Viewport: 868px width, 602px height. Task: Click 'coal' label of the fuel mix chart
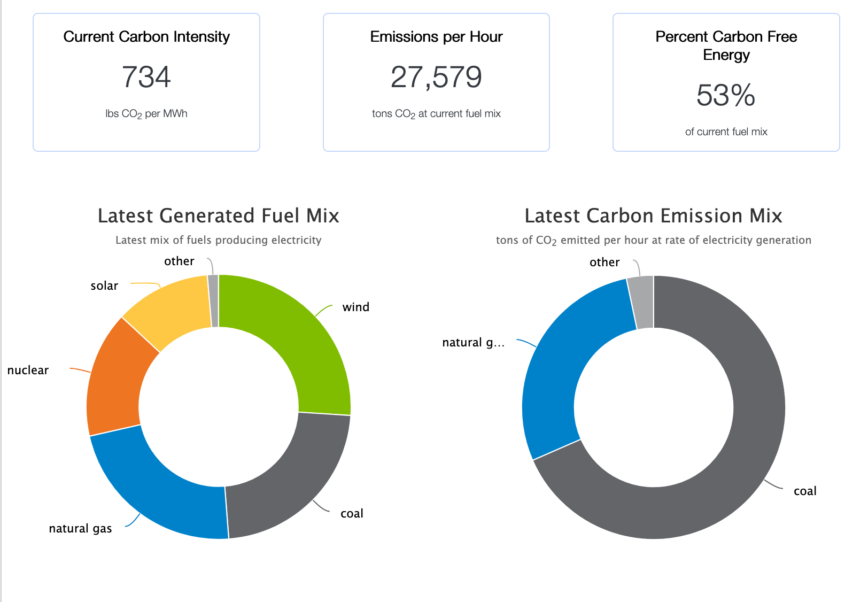[352, 513]
